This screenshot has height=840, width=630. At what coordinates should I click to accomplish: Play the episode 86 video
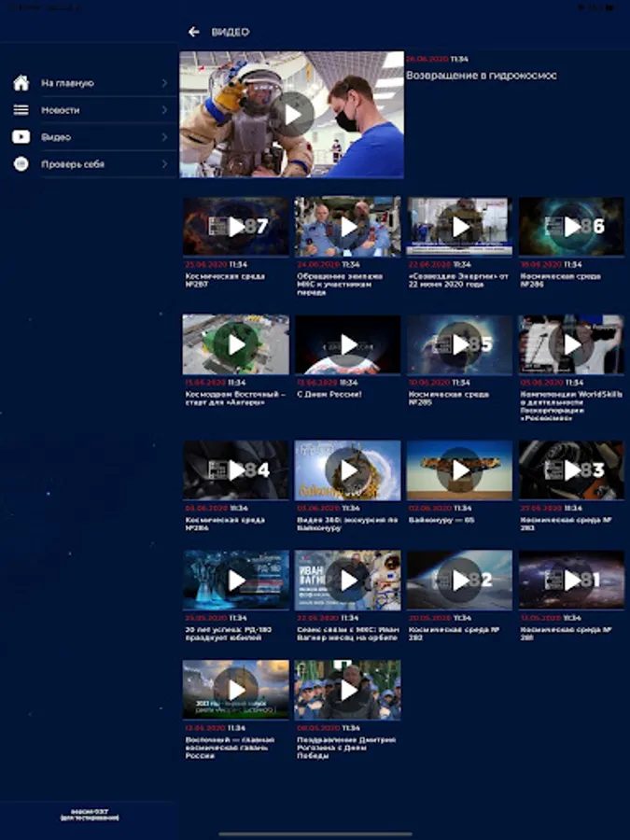[x=571, y=226]
